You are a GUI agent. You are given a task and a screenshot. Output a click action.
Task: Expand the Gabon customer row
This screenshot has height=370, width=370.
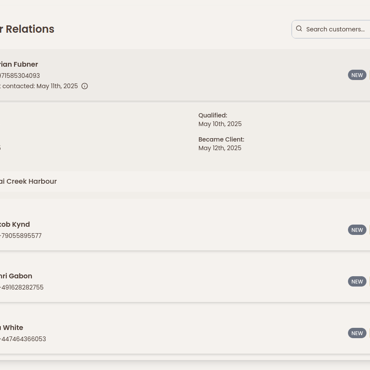pyautogui.click(x=185, y=282)
